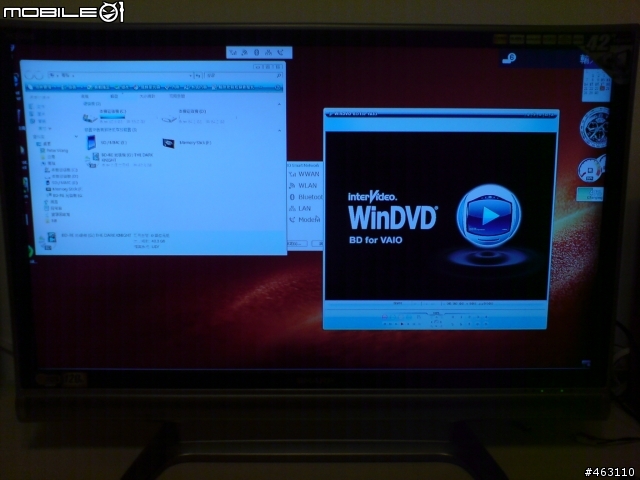Select WWAN in the Smart Network panel
The image size is (640, 480).
[304, 174]
